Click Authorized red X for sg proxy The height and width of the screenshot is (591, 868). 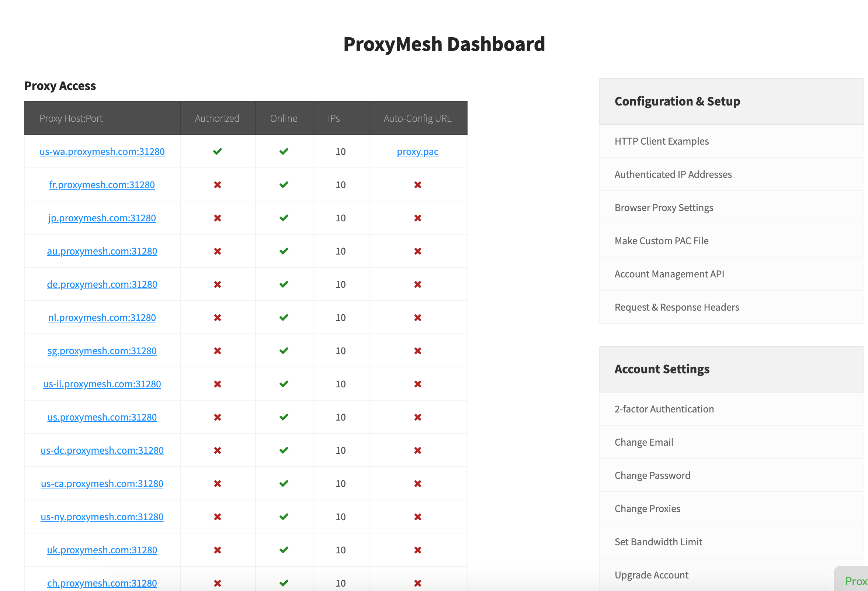point(218,351)
